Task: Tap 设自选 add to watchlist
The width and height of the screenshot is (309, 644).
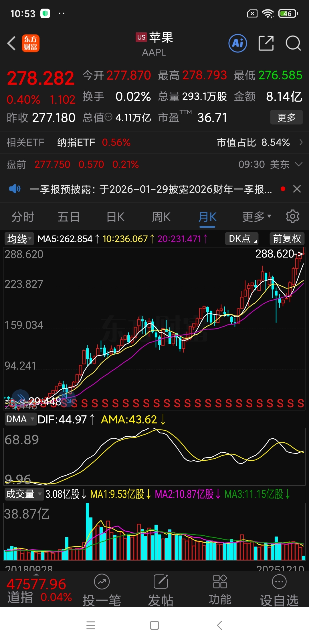Action: point(279,590)
